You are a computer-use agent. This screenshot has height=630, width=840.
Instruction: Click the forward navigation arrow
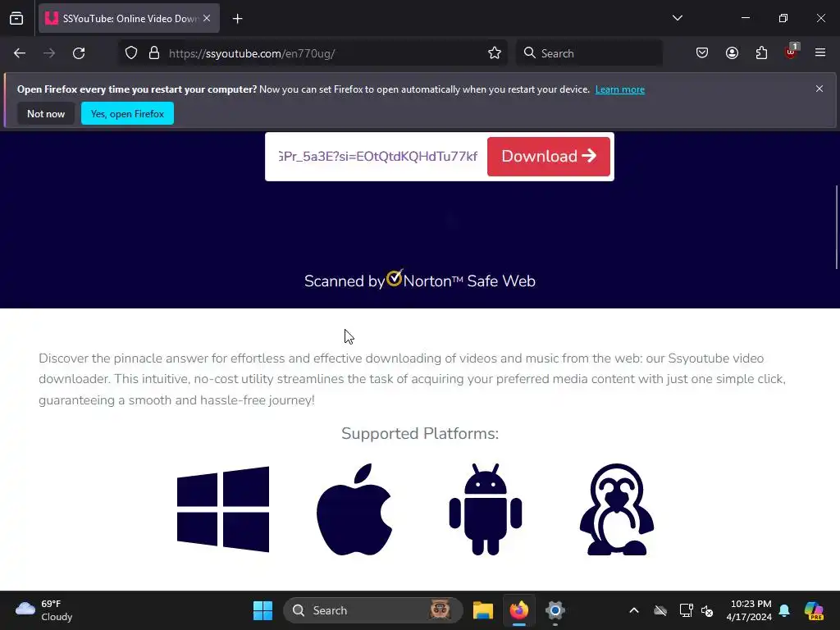point(49,53)
